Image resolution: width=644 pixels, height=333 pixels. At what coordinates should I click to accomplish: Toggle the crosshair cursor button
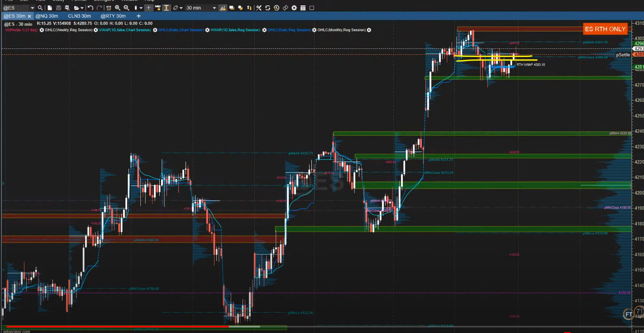[148, 8]
